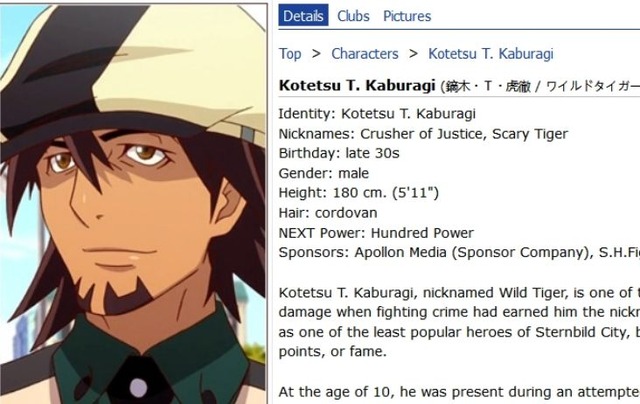Click the bold Kotetsu T. Kaburagi heading

(357, 86)
